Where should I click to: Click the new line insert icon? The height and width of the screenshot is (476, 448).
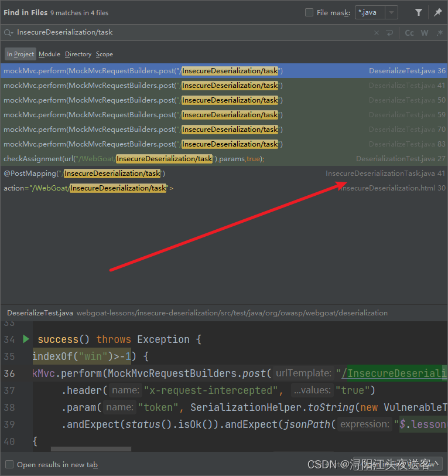coord(390,33)
